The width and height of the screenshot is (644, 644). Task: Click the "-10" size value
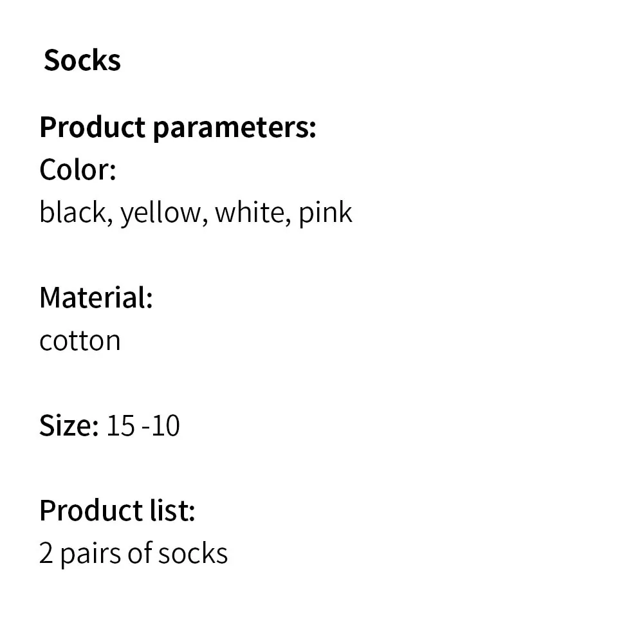[x=161, y=425]
